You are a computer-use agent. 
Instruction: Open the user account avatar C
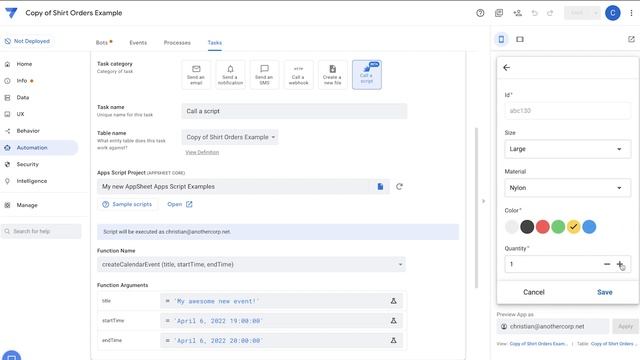coord(613,13)
